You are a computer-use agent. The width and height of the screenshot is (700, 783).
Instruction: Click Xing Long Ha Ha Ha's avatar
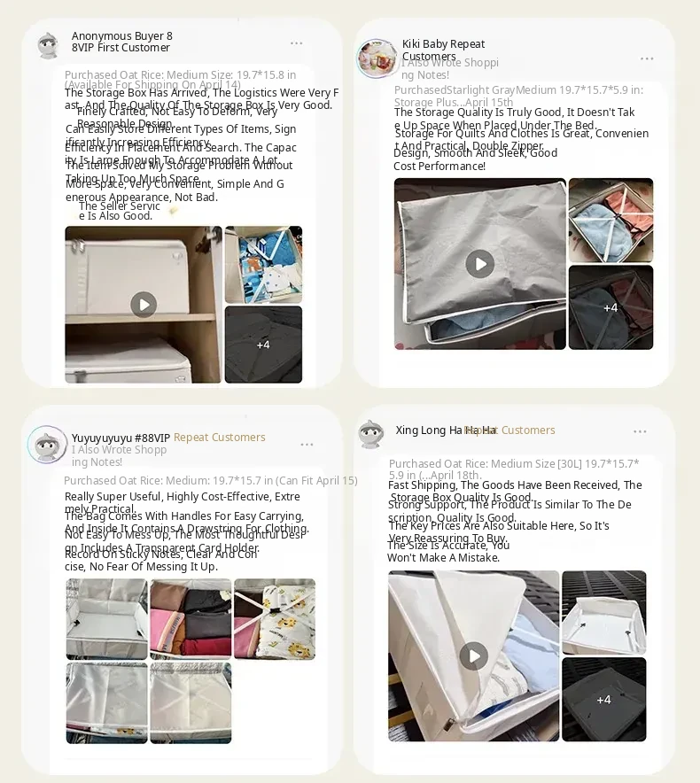click(371, 434)
